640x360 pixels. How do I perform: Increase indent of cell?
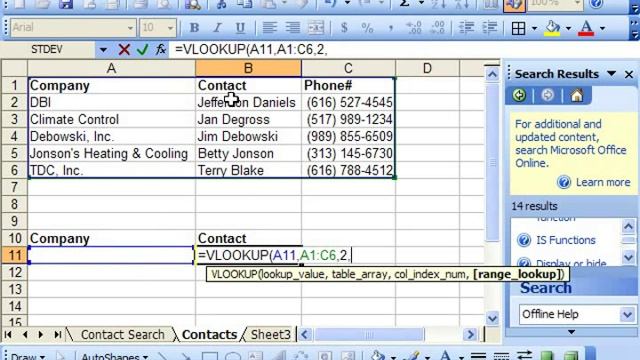point(489,28)
